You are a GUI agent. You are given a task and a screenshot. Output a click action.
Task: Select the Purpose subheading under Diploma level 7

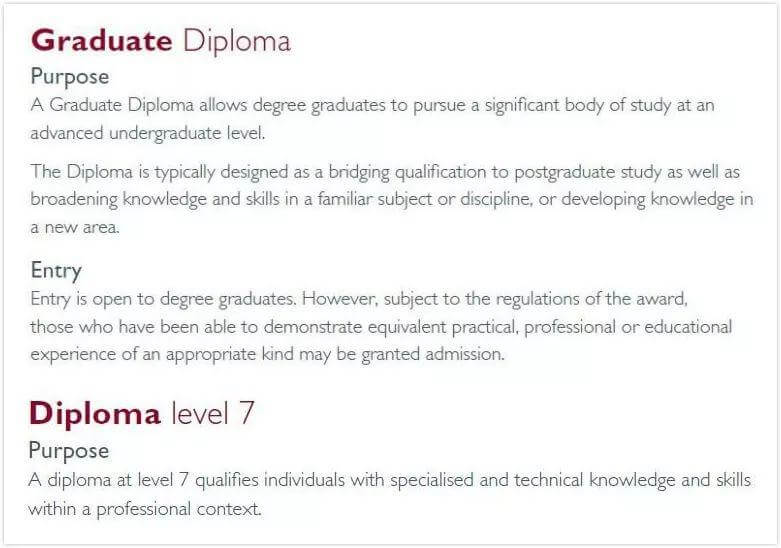click(68, 450)
